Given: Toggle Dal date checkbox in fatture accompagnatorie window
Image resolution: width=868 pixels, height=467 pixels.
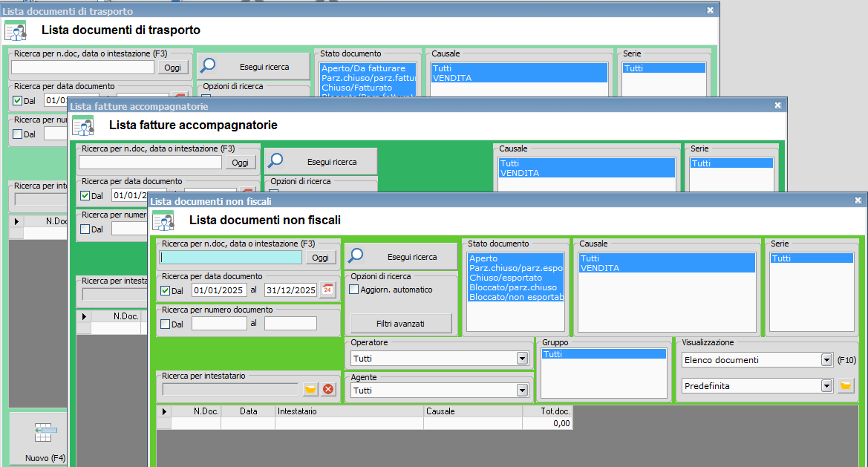Looking at the screenshot, I should pyautogui.click(x=85, y=195).
